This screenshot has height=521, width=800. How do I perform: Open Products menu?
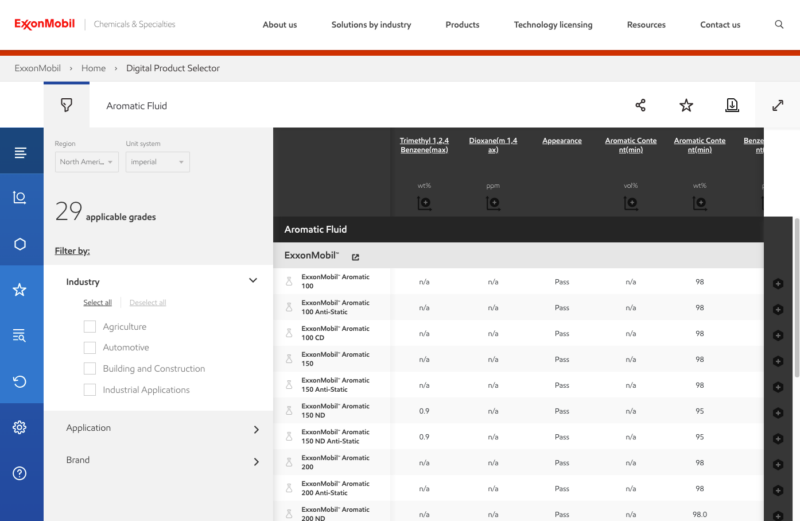pyautogui.click(x=462, y=24)
